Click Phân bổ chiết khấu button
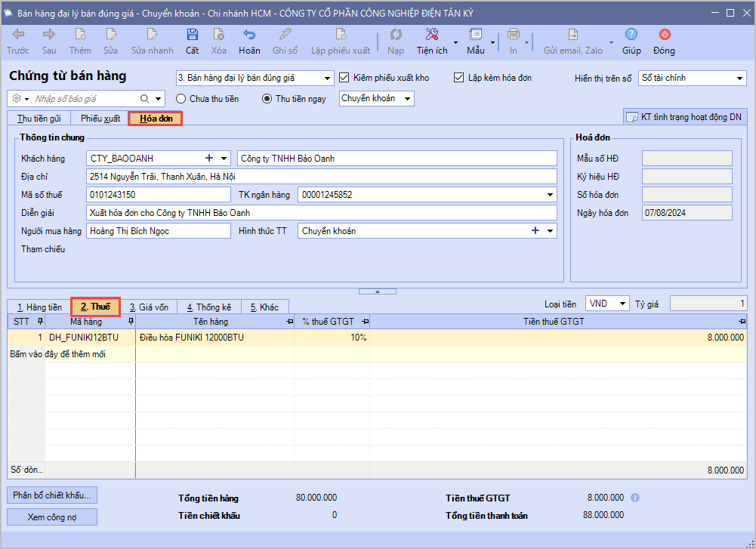Screen dimensions: 756x549 click(x=52, y=495)
